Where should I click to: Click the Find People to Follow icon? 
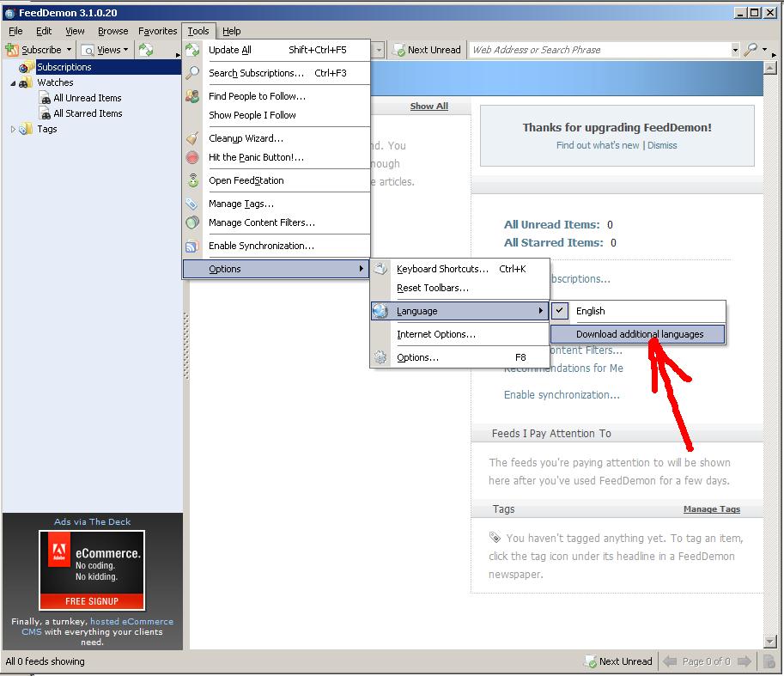(x=192, y=96)
